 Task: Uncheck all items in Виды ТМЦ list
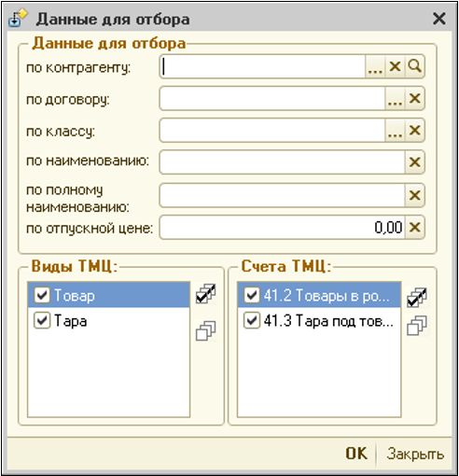(205, 330)
